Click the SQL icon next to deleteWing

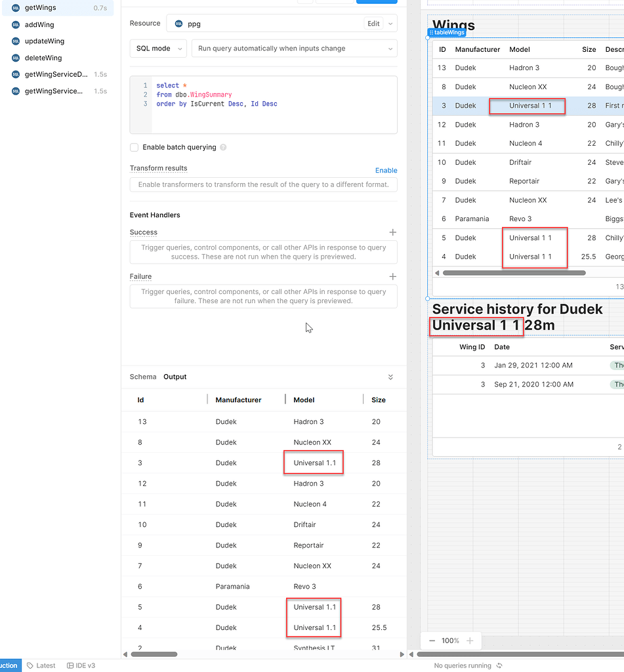click(14, 58)
